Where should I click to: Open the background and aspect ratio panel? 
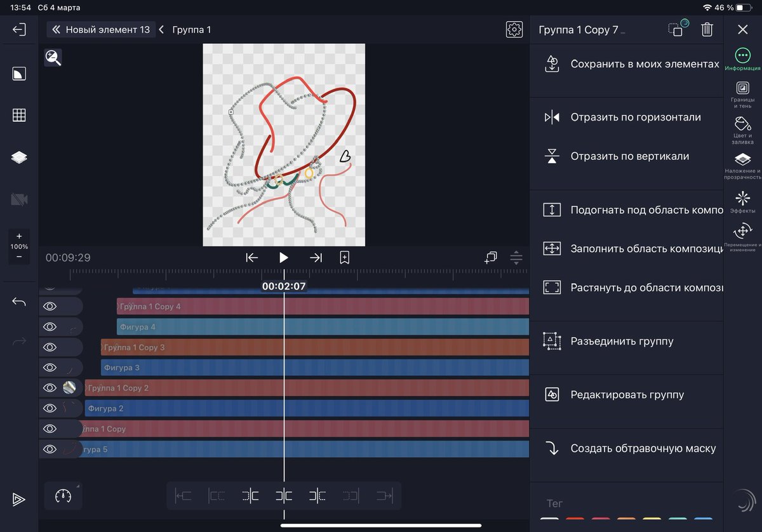19,74
